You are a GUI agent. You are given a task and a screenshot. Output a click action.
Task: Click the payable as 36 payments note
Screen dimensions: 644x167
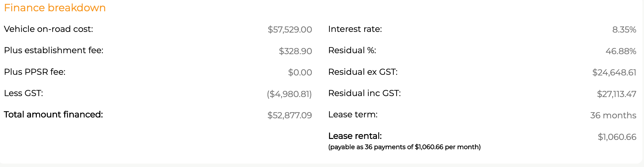click(404, 147)
